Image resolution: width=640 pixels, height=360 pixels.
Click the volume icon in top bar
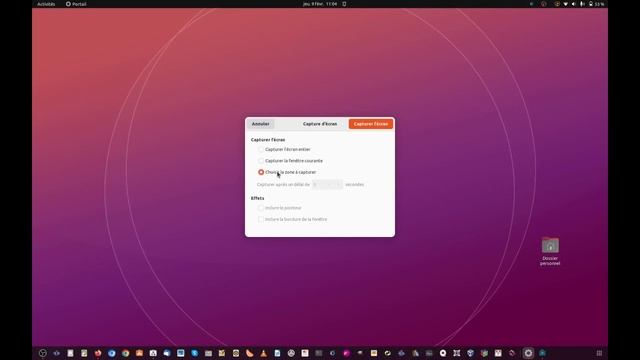573,4
